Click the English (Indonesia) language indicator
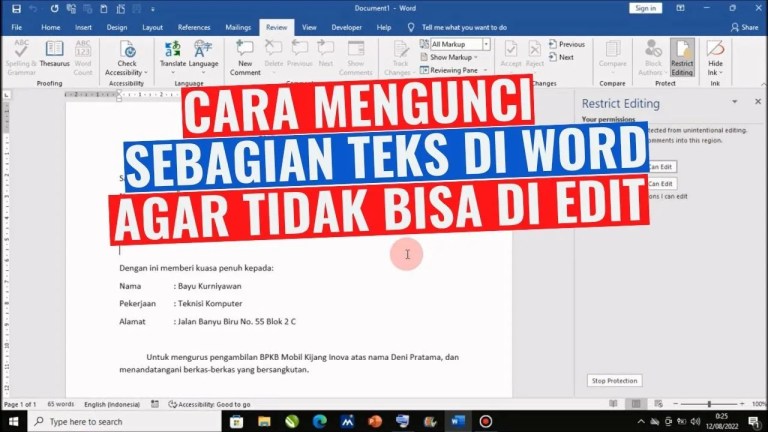768x432 pixels. (112, 405)
